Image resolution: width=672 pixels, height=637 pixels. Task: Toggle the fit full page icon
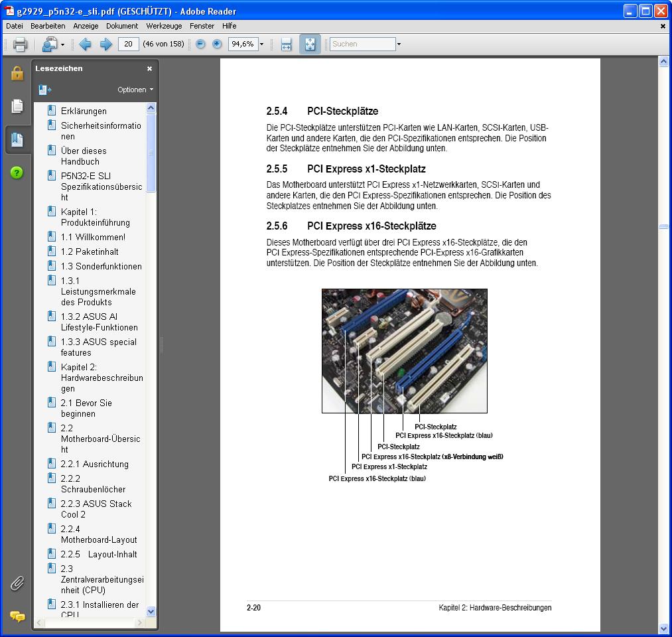(x=310, y=44)
